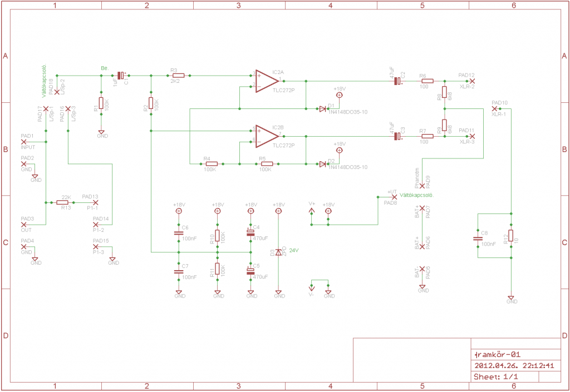This screenshot has height=392, width=570.
Task: Select the PAD9 Phantom cross marker
Action: coord(422,186)
